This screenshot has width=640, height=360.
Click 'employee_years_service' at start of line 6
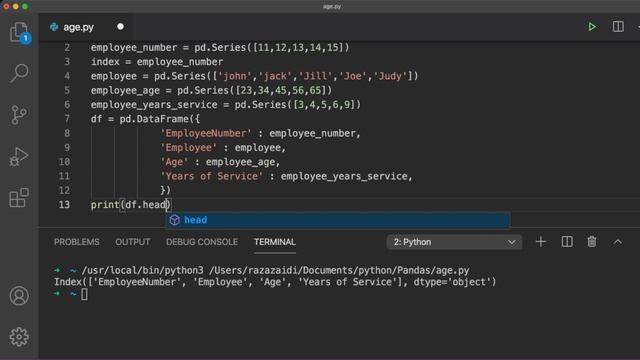(x=154, y=104)
